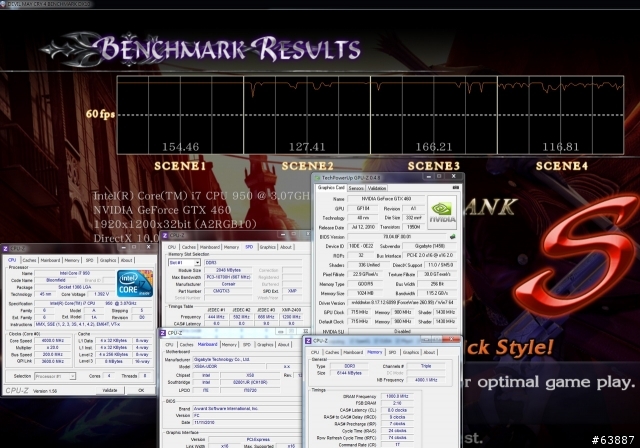
Task: Open Mainboard tab in the CPU-Z processor window
Action: [50, 260]
